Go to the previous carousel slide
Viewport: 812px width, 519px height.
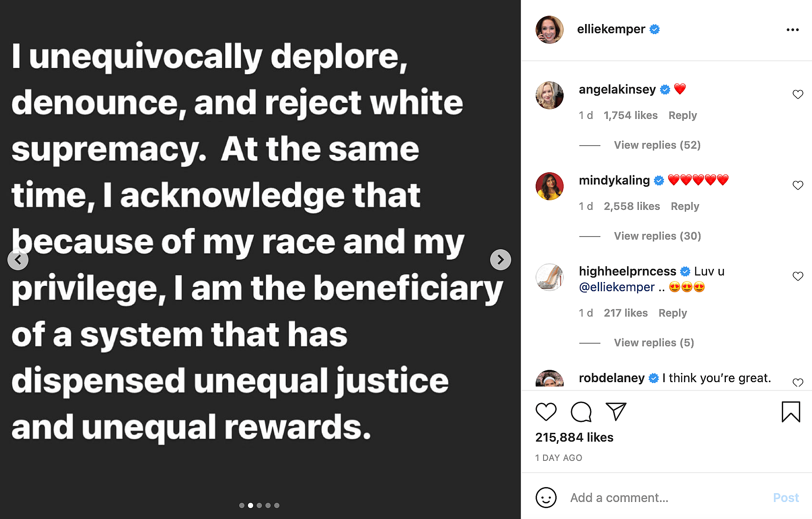click(x=18, y=260)
